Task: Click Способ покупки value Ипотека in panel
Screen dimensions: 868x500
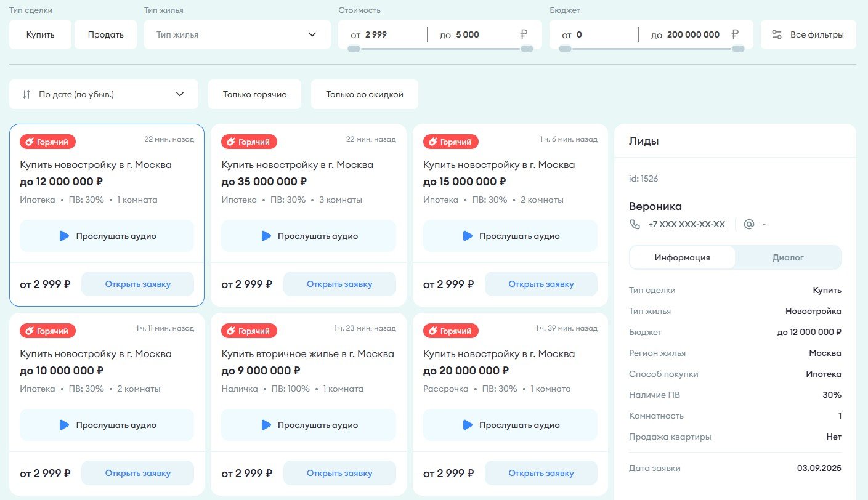Action: point(824,374)
